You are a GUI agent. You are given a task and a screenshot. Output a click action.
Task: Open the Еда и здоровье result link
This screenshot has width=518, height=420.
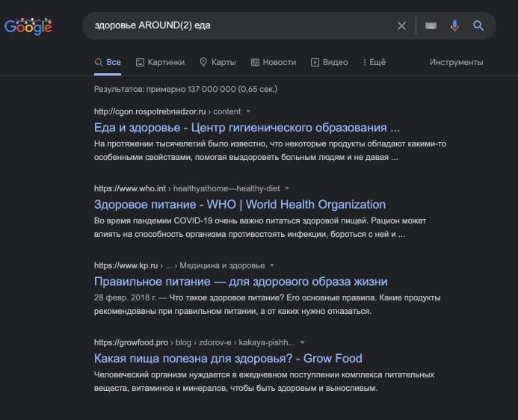247,128
